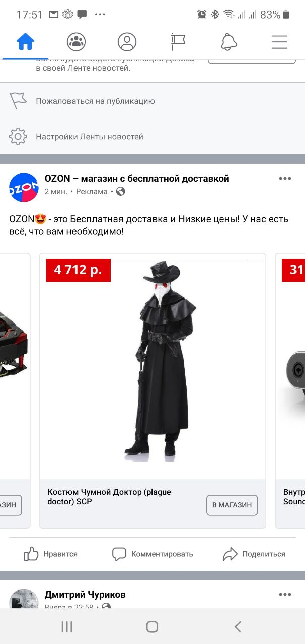
Task: Go to the Profile tab icon
Action: pyautogui.click(x=127, y=42)
